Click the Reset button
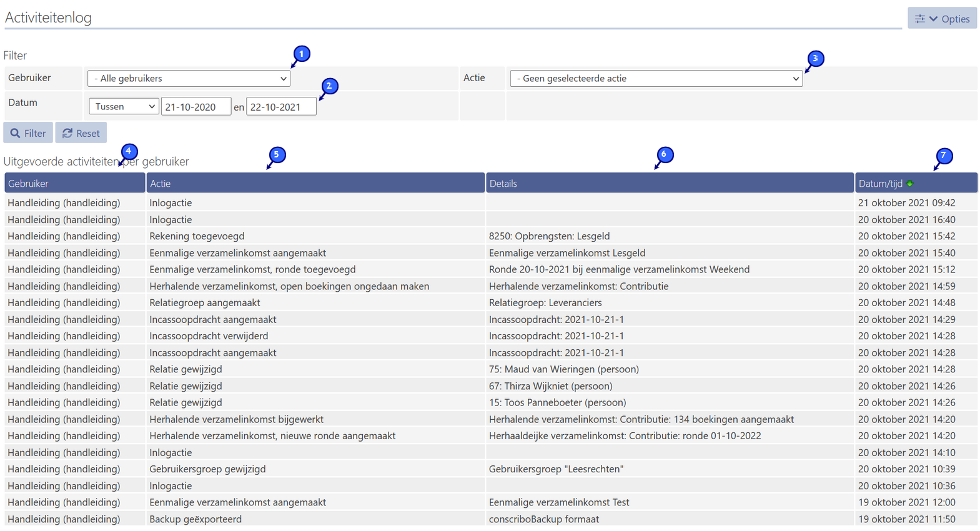The height and width of the screenshot is (531, 980). click(x=81, y=133)
